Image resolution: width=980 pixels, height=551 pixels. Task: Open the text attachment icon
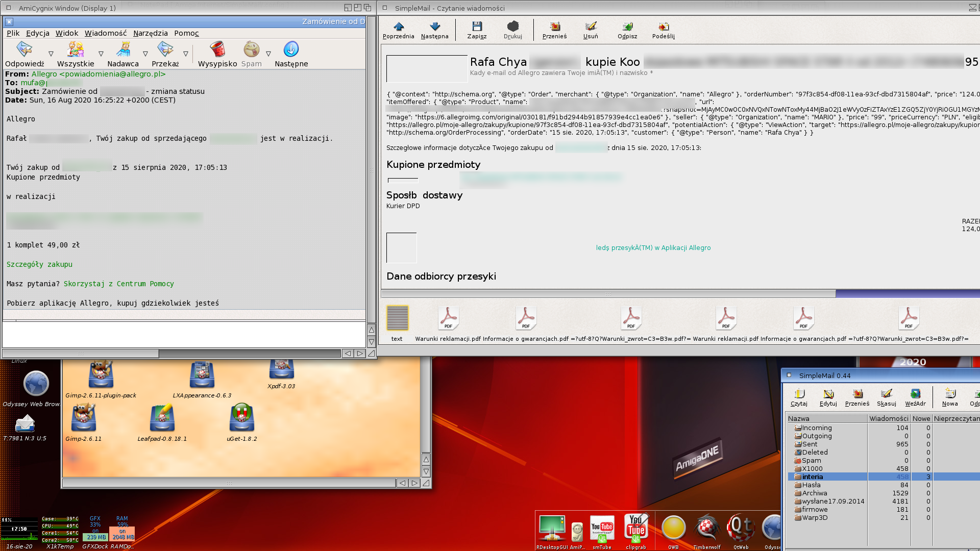pos(397,318)
